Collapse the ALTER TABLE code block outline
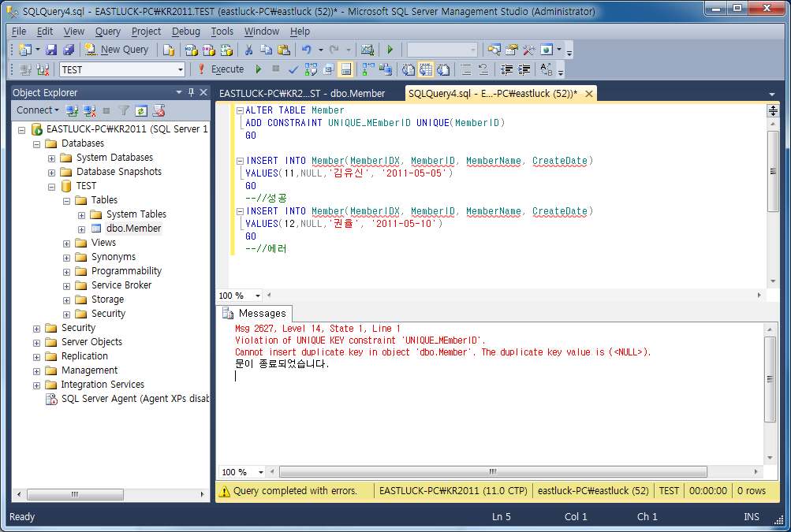The height and width of the screenshot is (532, 791). pos(240,110)
